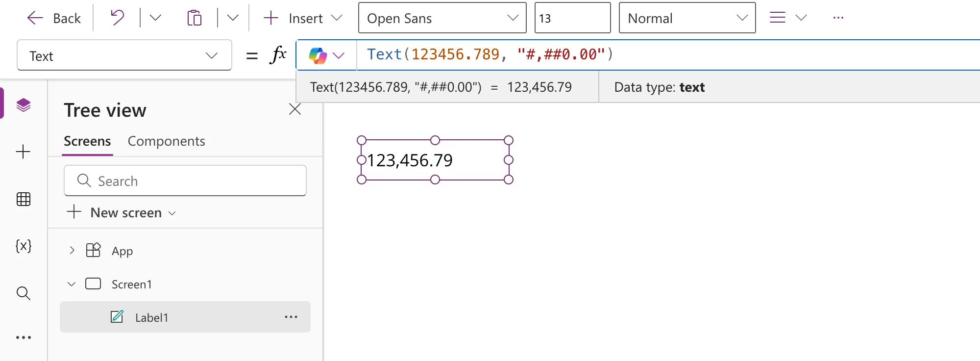This screenshot has height=361, width=980.
Task: Click the font size field showing 13
Action: [572, 18]
